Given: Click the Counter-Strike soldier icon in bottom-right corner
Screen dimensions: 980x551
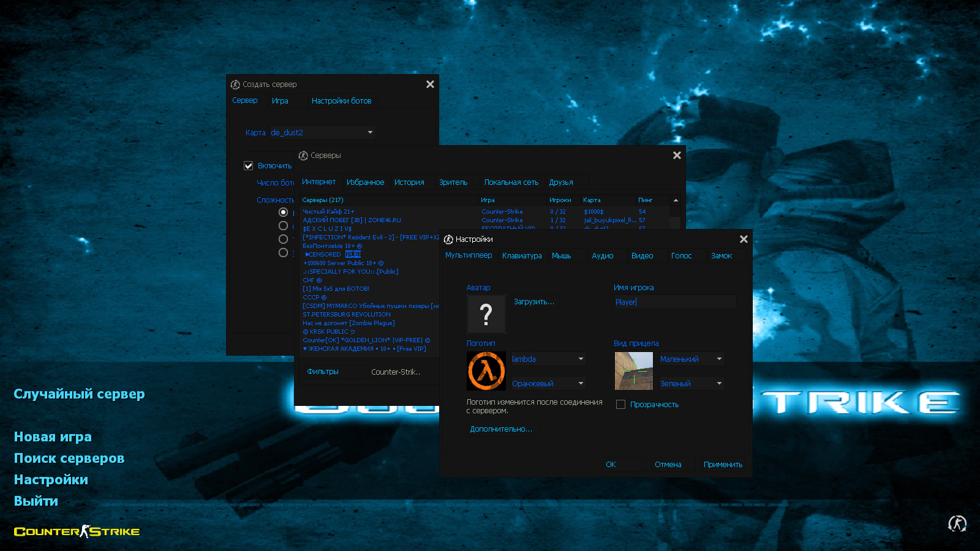Looking at the screenshot, I should point(957,523).
